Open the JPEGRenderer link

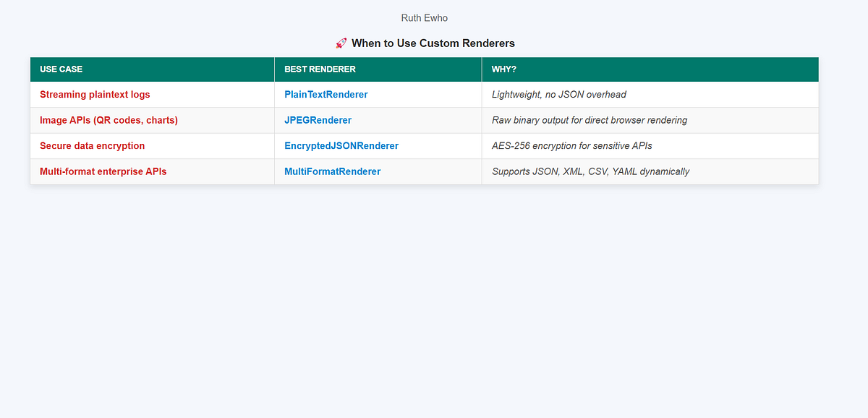(x=318, y=120)
